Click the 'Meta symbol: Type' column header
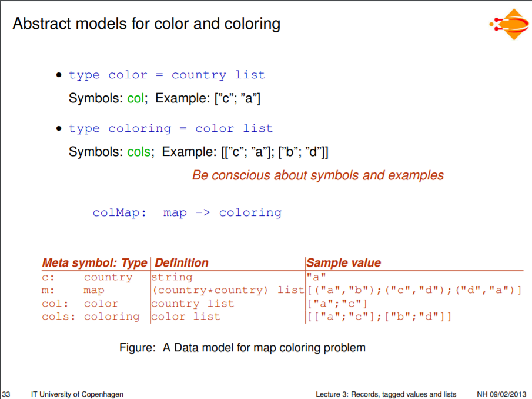 tap(95, 263)
